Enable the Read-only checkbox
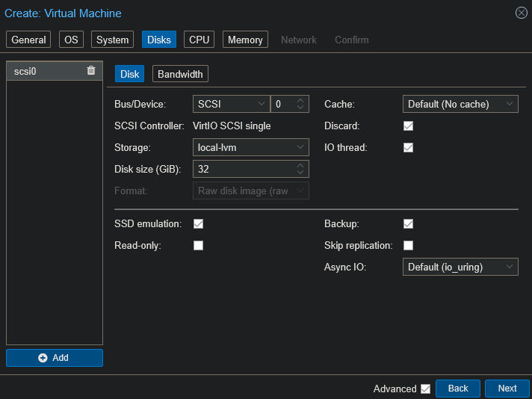Screen dimensions: 532x399 coord(198,245)
